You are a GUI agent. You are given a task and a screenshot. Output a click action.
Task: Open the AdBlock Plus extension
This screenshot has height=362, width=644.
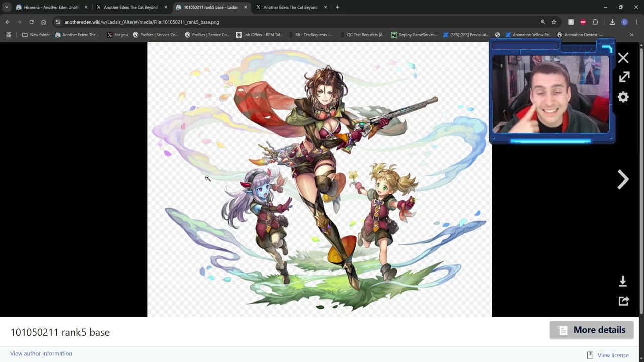click(x=583, y=22)
